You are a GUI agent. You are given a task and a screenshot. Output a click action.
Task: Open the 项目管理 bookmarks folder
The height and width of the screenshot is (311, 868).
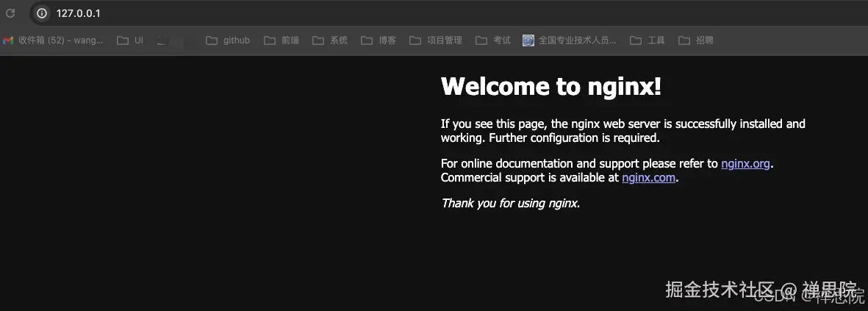[437, 40]
